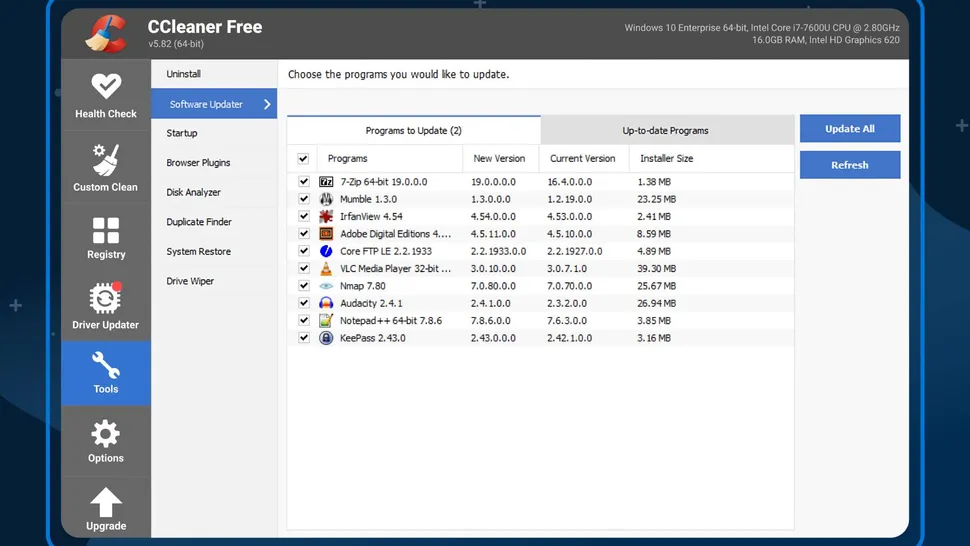Click the VLC Media Player cone icon
The image size is (970, 546).
coord(326,269)
